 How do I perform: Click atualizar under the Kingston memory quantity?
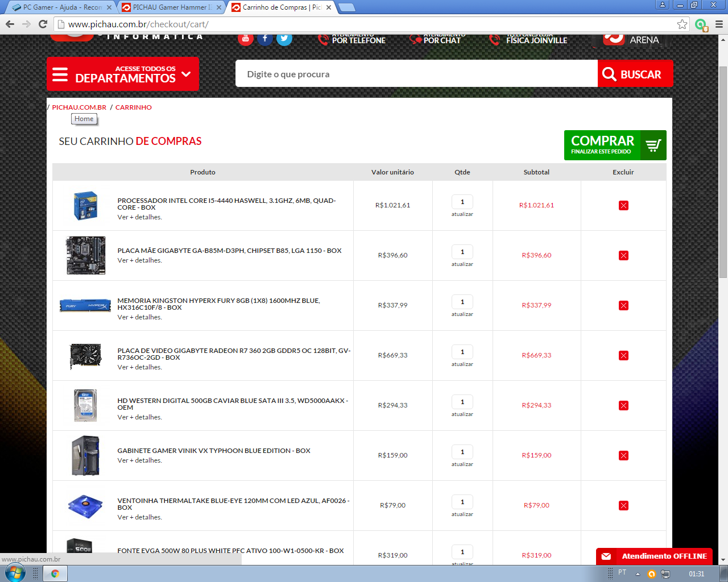click(462, 314)
